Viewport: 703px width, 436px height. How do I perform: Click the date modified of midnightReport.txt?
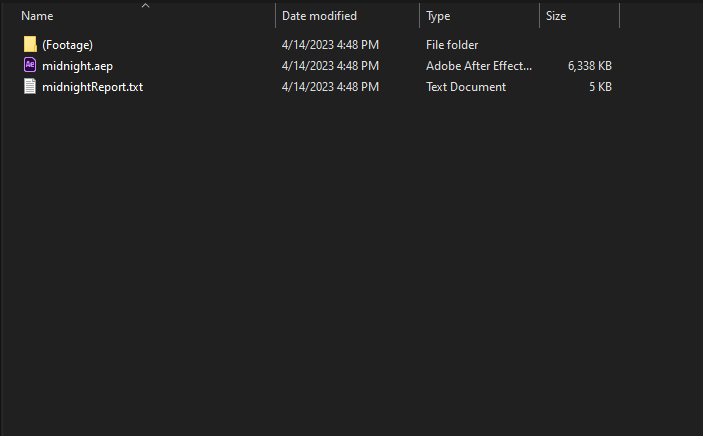[330, 87]
